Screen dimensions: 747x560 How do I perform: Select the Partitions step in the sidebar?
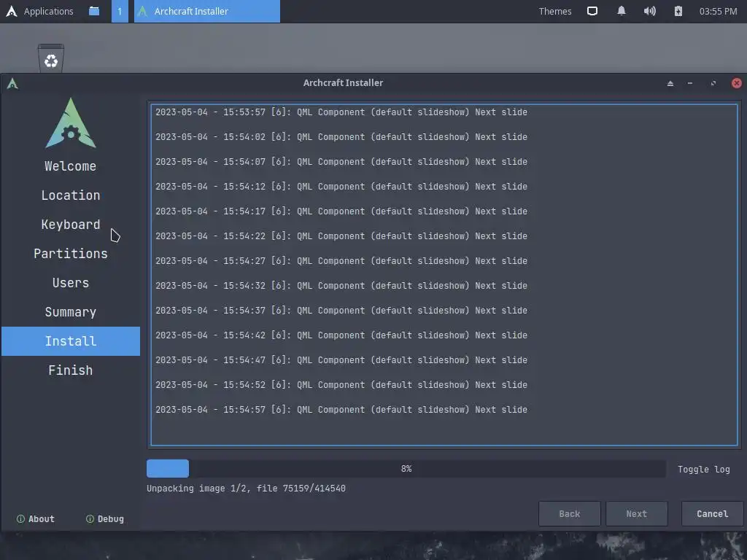(71, 254)
